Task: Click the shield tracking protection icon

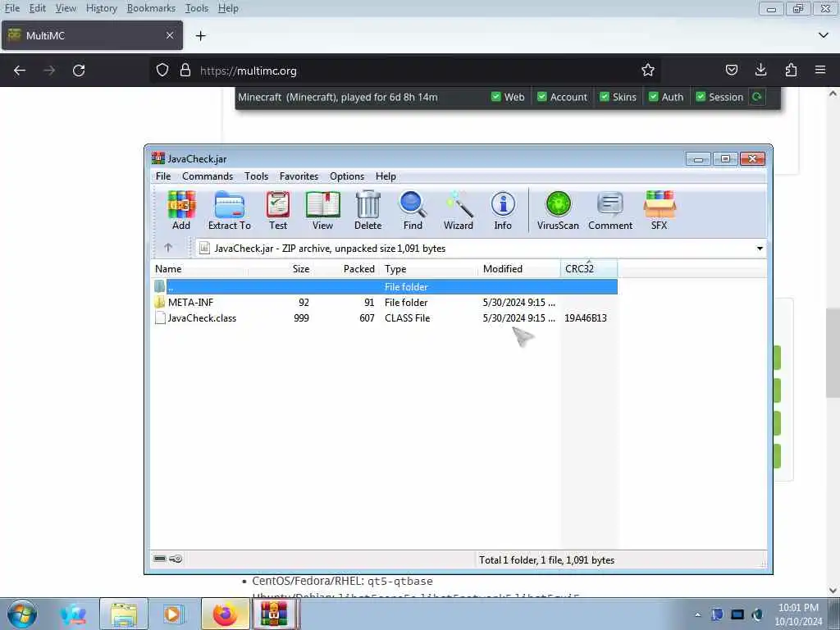Action: 162,71
